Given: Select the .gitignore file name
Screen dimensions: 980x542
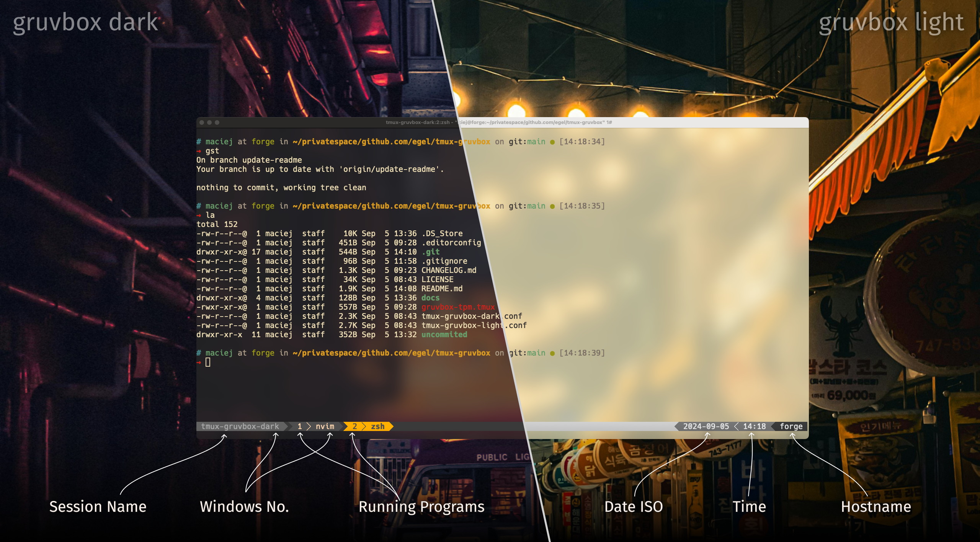Looking at the screenshot, I should click(444, 261).
